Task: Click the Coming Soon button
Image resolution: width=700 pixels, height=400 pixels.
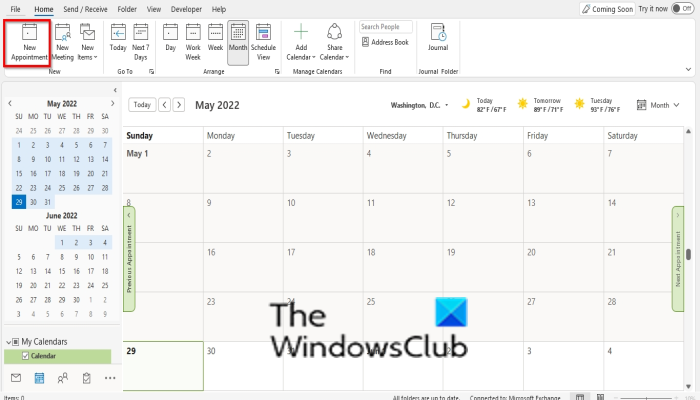Action: pos(607,9)
